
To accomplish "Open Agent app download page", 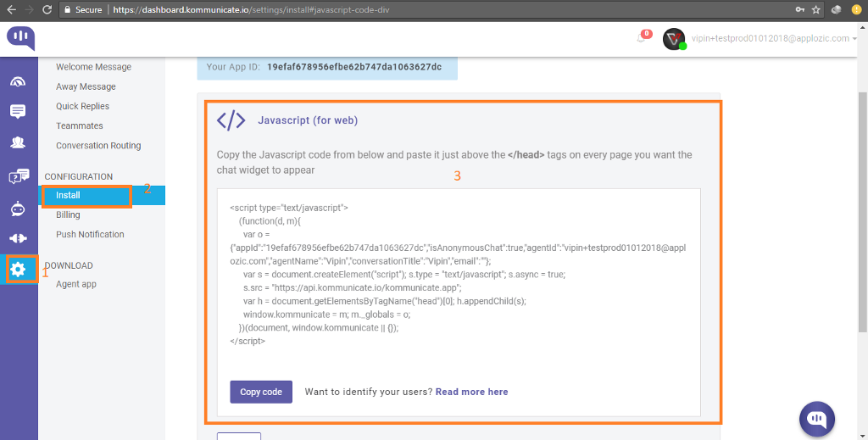I will click(x=75, y=284).
